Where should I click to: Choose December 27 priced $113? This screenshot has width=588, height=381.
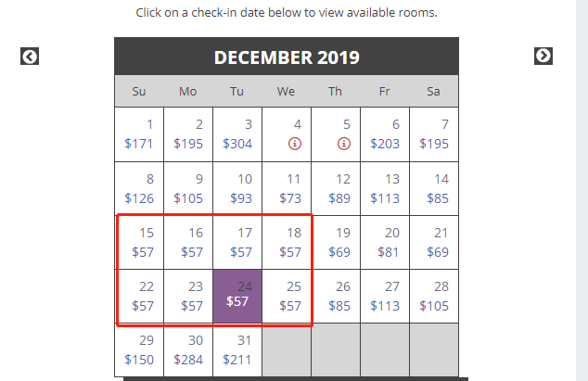coord(385,296)
